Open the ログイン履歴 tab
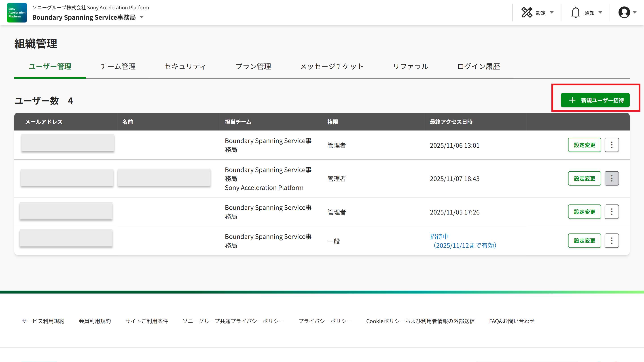644x362 pixels. [x=478, y=66]
